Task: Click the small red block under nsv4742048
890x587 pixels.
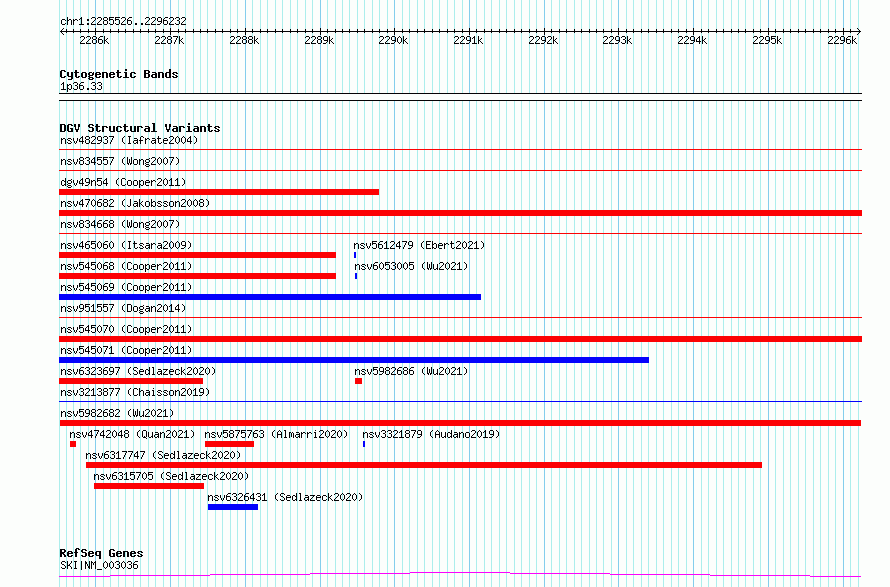Action: coord(73,444)
